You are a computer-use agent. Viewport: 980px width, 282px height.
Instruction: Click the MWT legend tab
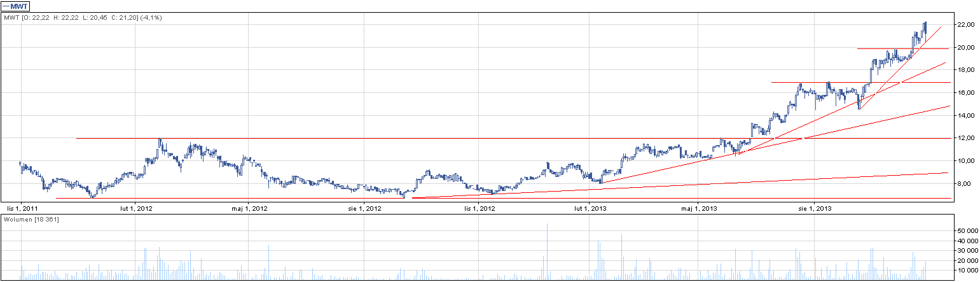(x=16, y=6)
